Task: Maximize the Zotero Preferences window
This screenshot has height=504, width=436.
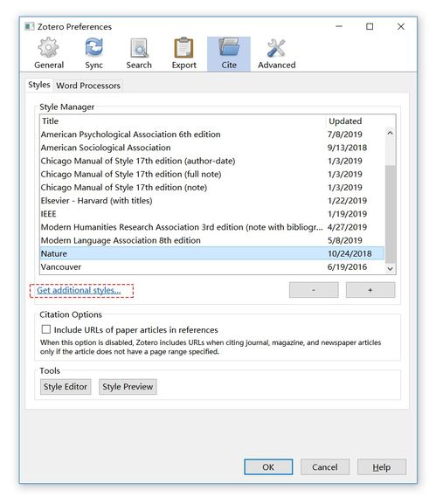Action: 370,26
